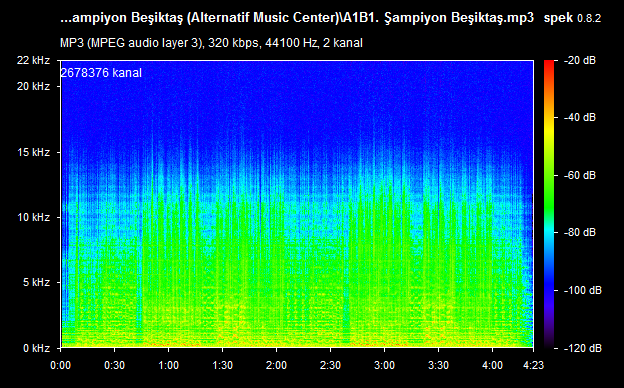The width and height of the screenshot is (624, 388).
Task: Click the 15 kHz frequency label
Action: coord(33,152)
